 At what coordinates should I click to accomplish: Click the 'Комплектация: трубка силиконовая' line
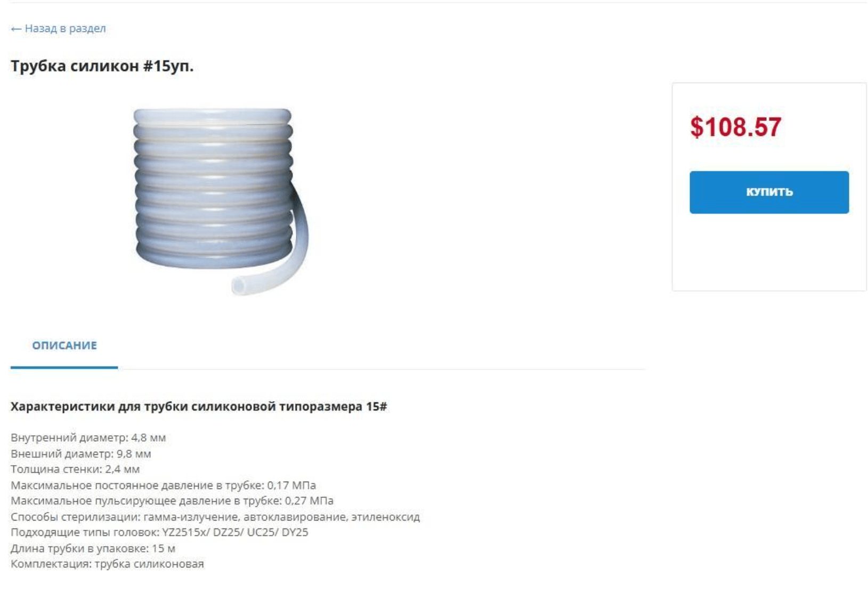tap(107, 564)
